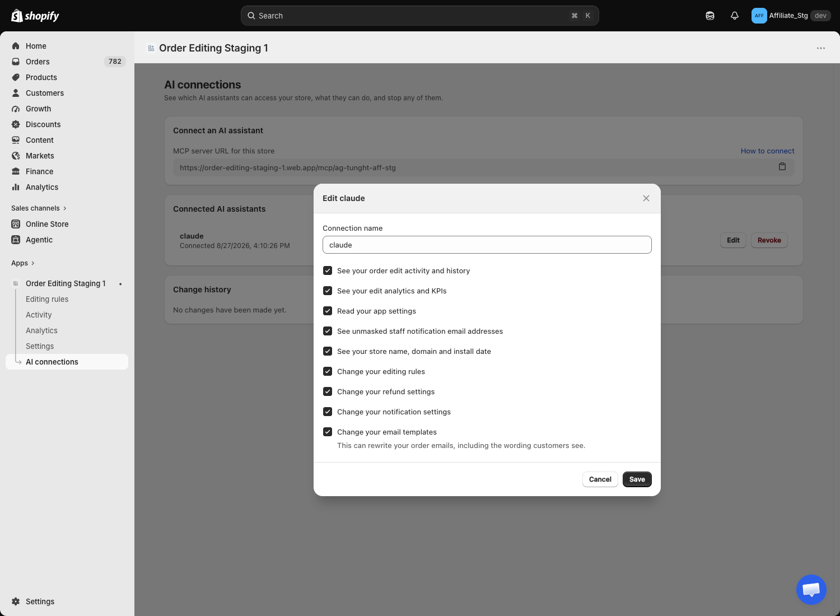Image resolution: width=840 pixels, height=616 pixels.
Task: Click the Customers person icon
Action: pyautogui.click(x=16, y=93)
